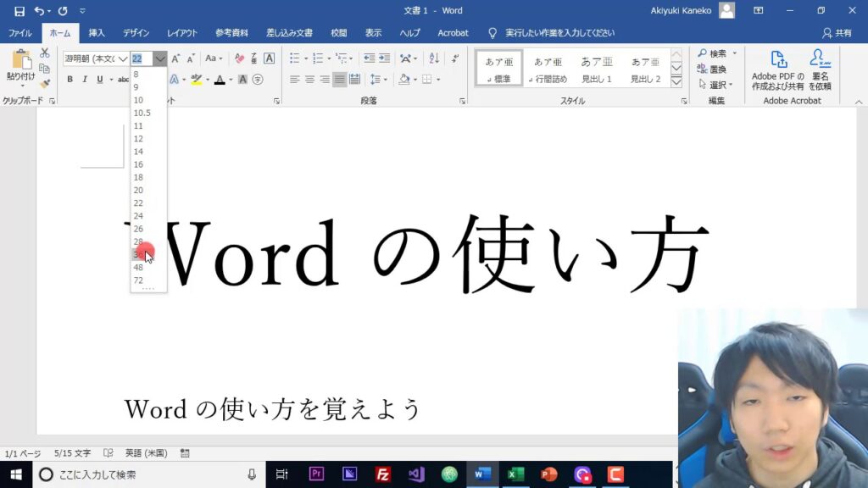Click the Shrink Font (A down) icon
This screenshot has height=488, width=868.
191,58
